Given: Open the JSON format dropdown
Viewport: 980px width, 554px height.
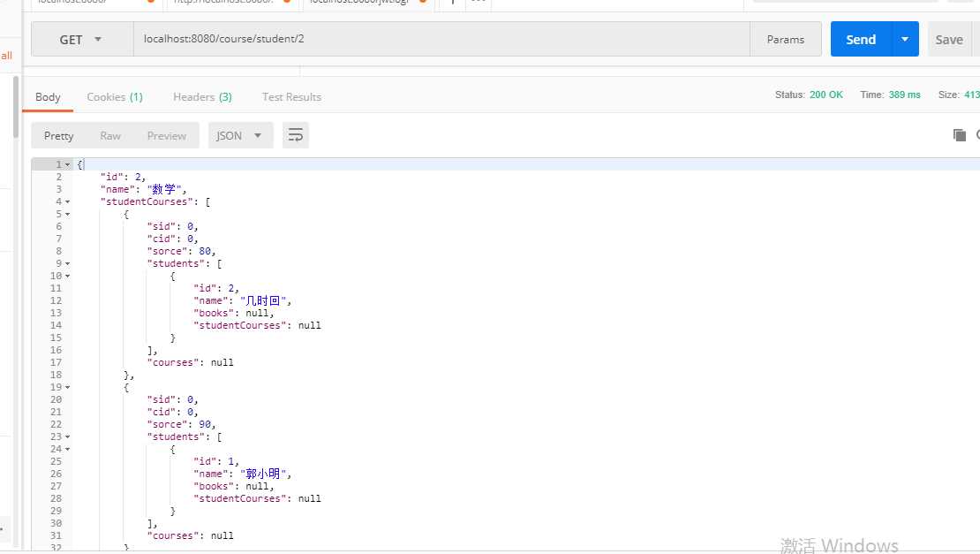Looking at the screenshot, I should (241, 136).
